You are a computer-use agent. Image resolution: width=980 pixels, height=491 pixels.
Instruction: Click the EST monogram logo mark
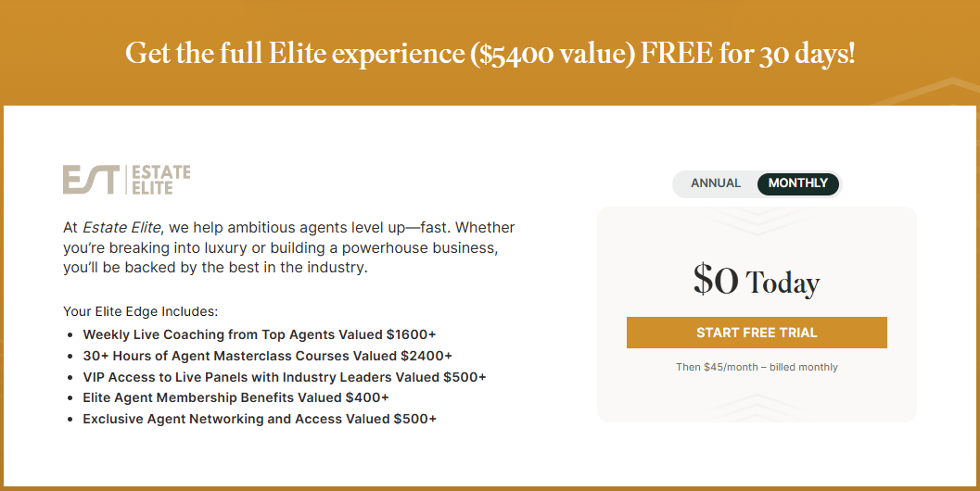pos(91,180)
